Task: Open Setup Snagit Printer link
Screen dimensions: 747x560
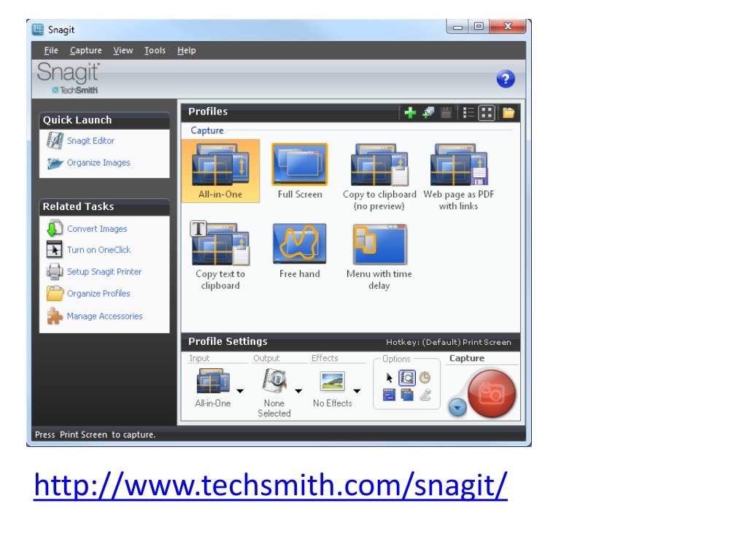Action: tap(104, 271)
